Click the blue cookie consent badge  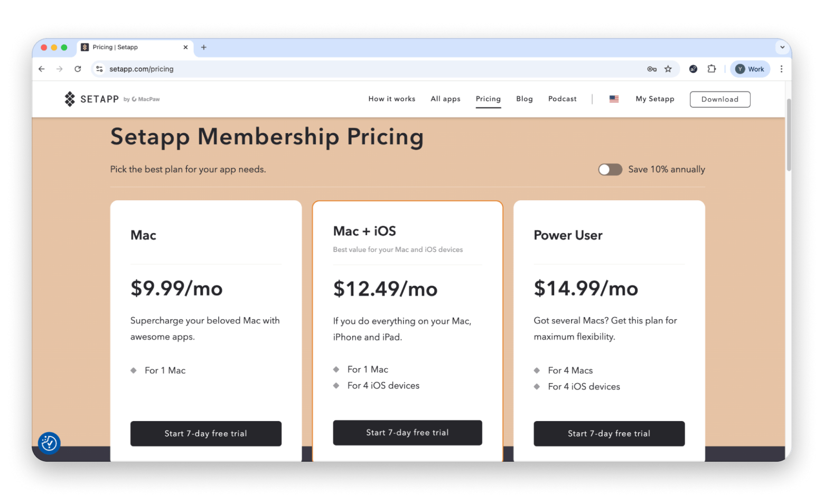(49, 443)
